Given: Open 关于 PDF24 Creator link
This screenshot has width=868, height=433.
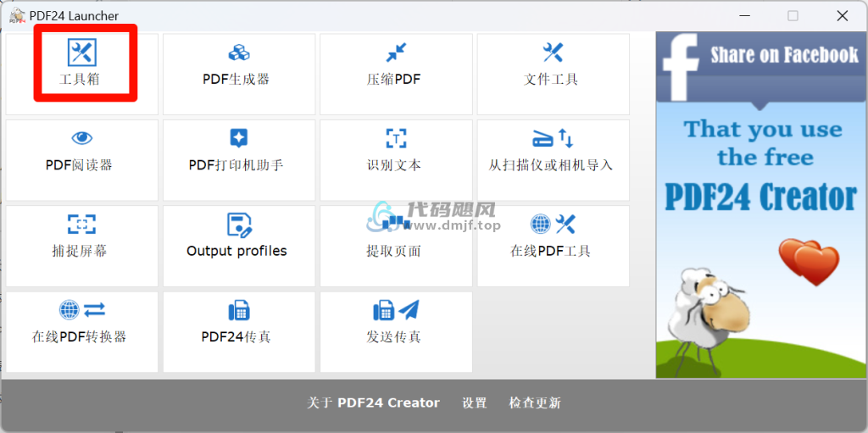Looking at the screenshot, I should click(x=374, y=403).
